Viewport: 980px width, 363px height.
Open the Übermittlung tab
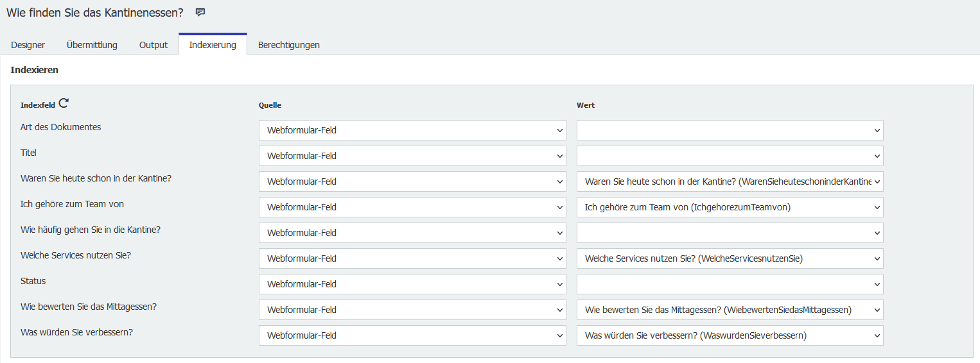(92, 45)
